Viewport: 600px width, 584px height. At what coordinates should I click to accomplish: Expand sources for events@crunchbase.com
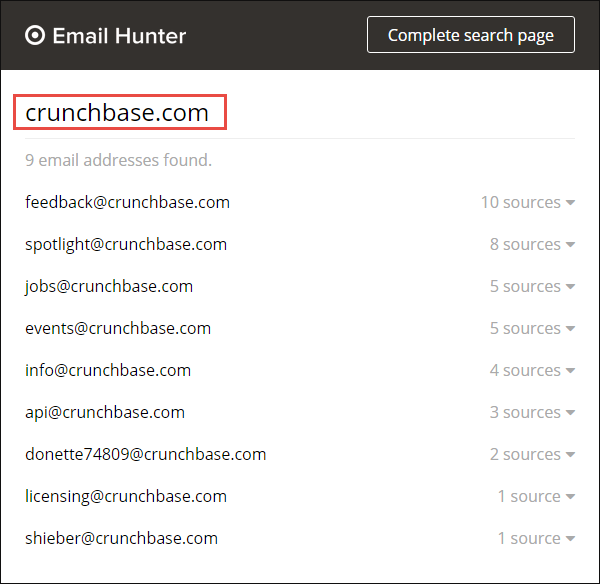point(531,328)
